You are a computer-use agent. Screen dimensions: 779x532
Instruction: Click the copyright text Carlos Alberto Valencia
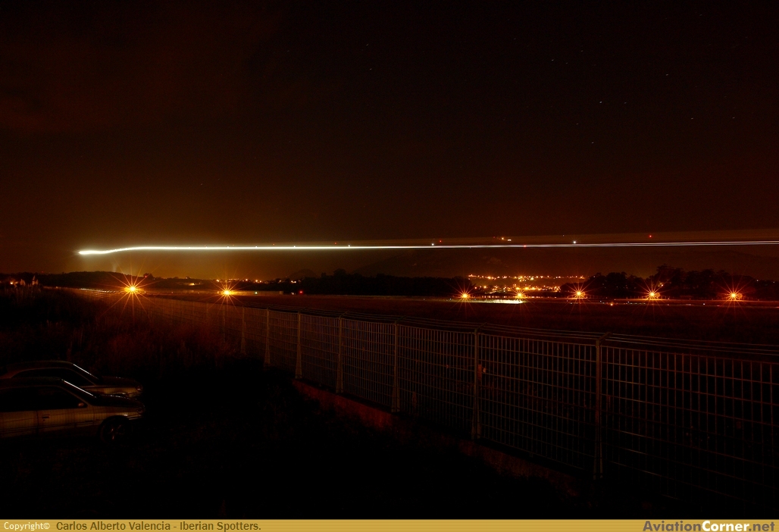114,526
